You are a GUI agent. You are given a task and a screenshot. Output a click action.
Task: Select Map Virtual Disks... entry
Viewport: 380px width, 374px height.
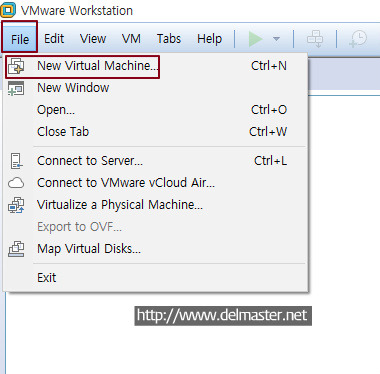point(155,249)
